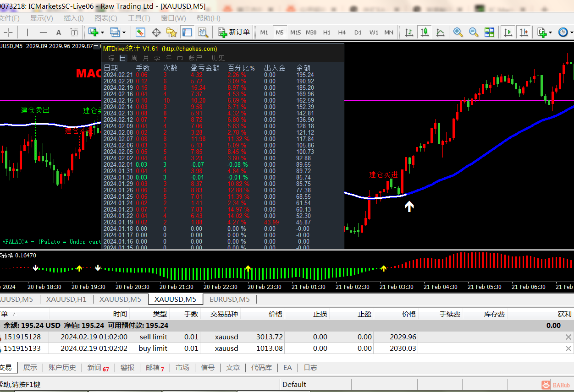Select the text 'A' drawing tool
The image size is (574, 392).
[x=59, y=32]
